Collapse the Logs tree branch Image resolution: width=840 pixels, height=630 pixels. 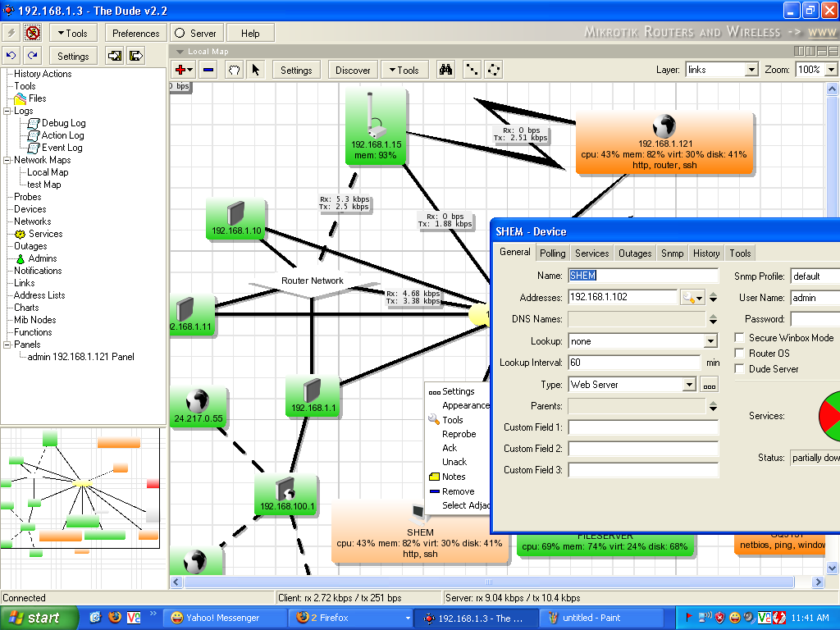pyautogui.click(x=7, y=111)
